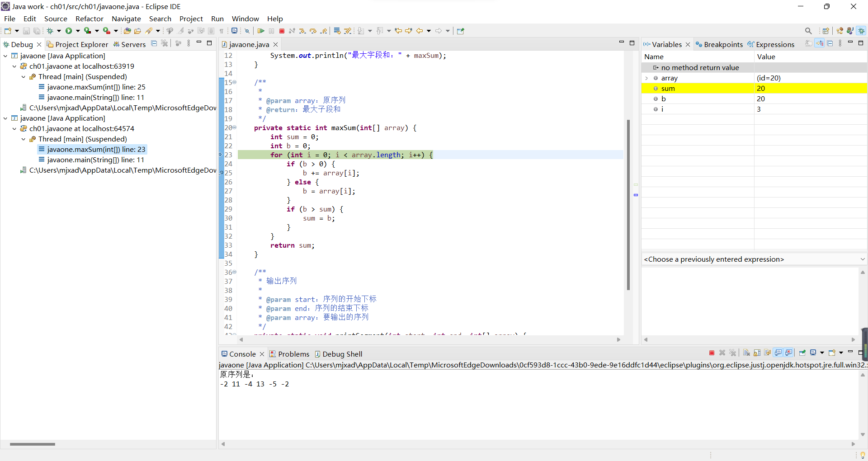Click Collapse All icon in Variables view
The height and width of the screenshot is (461, 868).
coord(830,43)
